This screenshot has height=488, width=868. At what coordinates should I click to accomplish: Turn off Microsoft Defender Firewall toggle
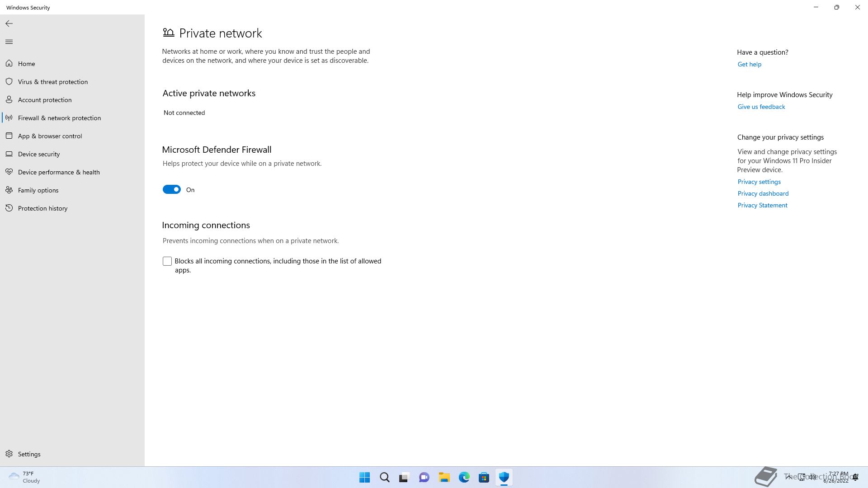click(x=172, y=190)
